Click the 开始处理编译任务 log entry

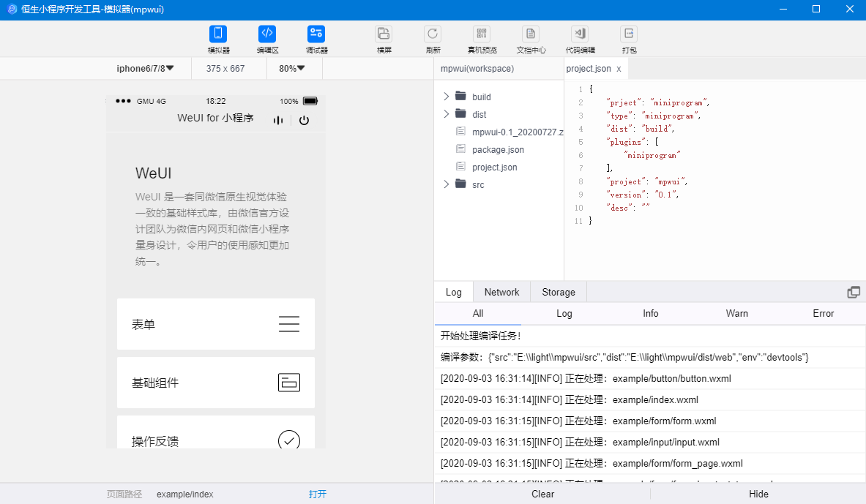click(x=649, y=336)
